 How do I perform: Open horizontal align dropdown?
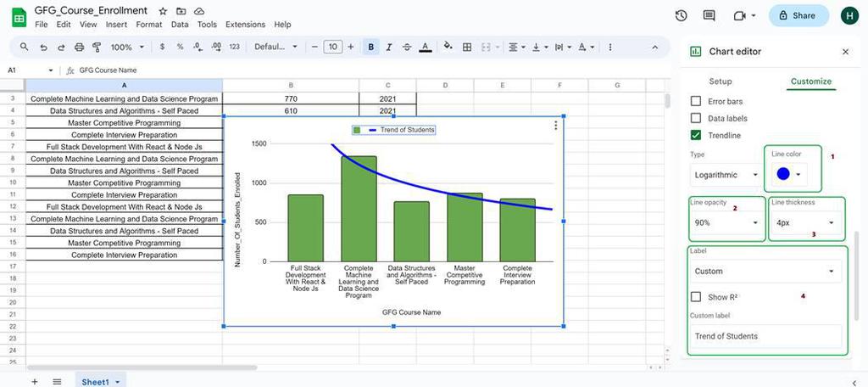click(x=516, y=48)
